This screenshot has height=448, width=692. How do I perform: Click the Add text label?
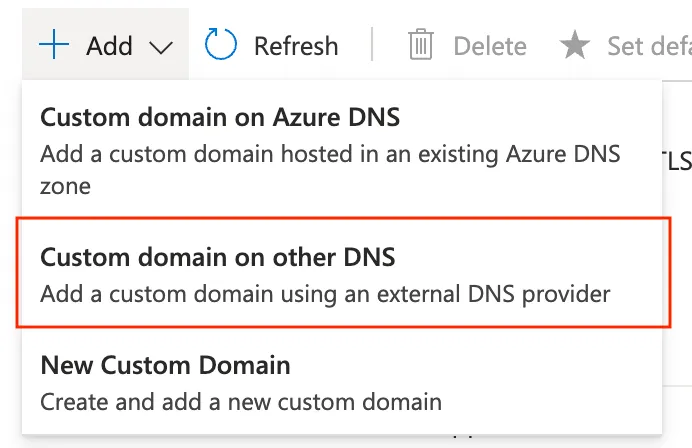click(109, 46)
